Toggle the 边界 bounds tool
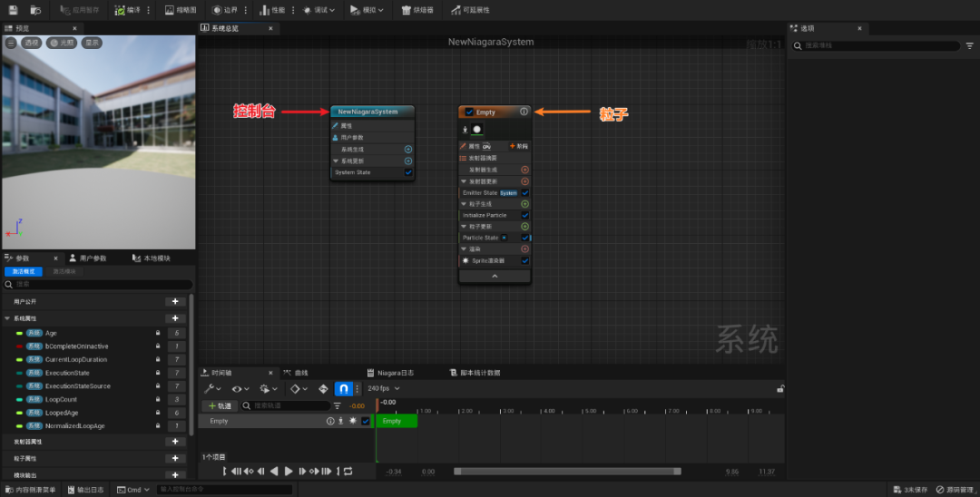The image size is (980, 497). (x=225, y=10)
